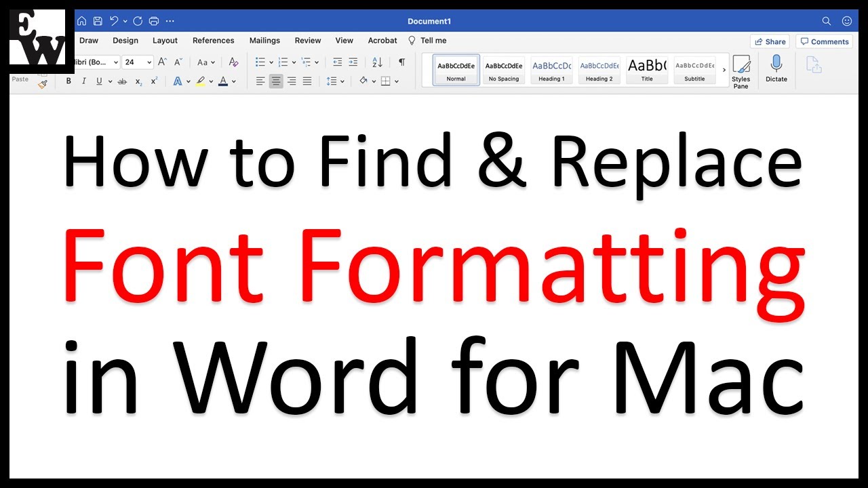
Task: Apply the Title style
Action: (647, 70)
